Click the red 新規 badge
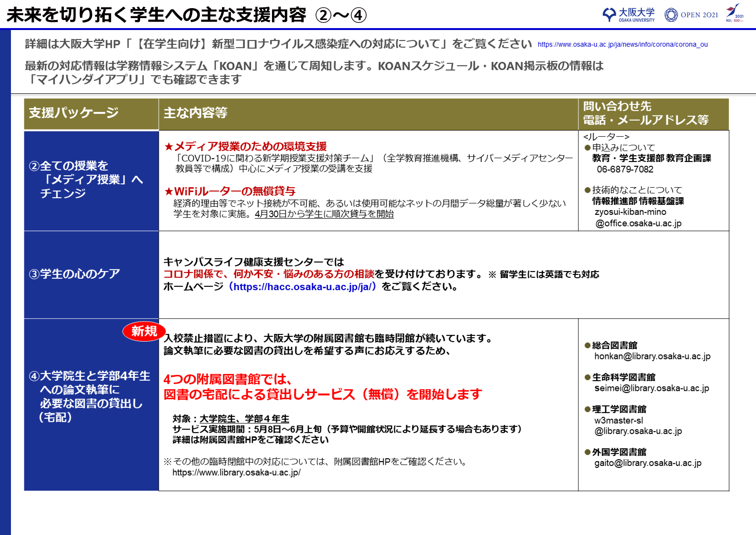Screen dimensions: 756x535 144,331
